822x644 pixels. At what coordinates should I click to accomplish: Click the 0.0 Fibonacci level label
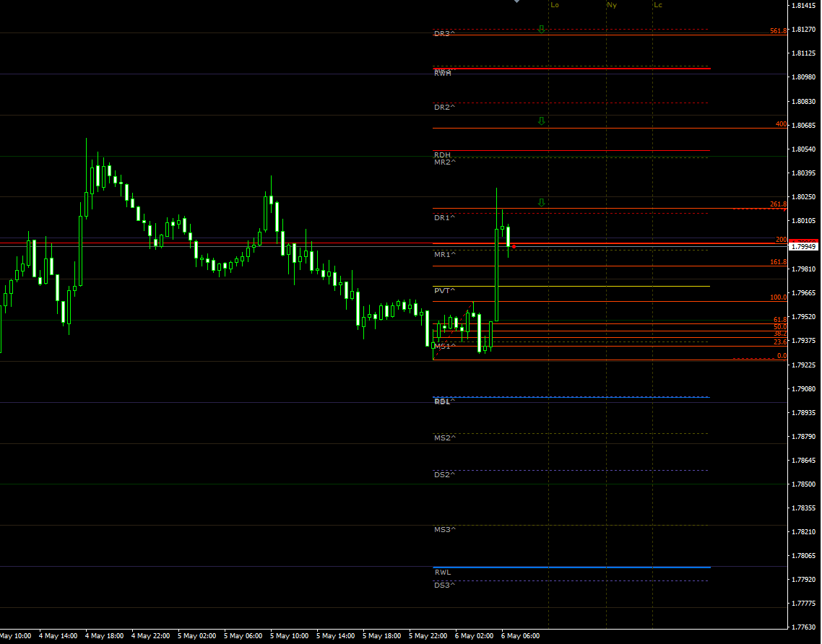point(782,356)
